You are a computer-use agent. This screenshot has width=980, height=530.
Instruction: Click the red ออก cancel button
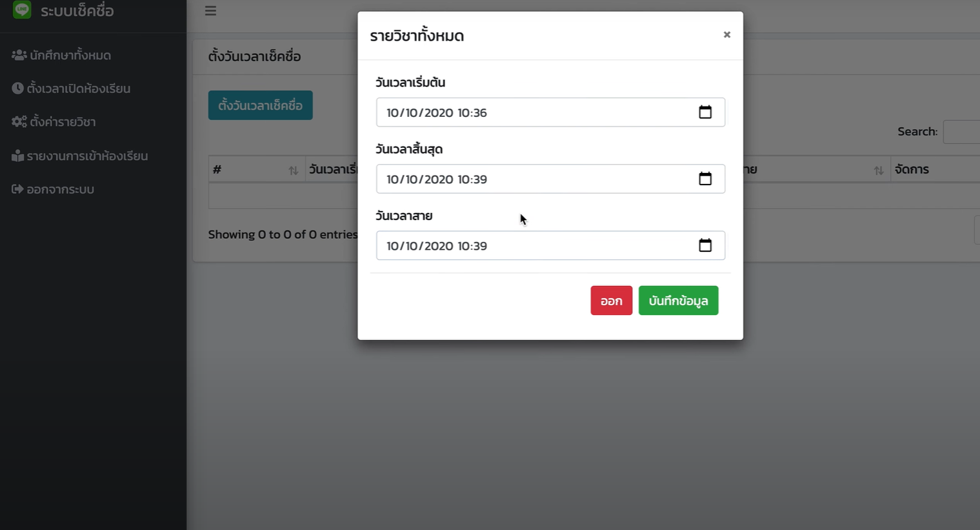[611, 301]
